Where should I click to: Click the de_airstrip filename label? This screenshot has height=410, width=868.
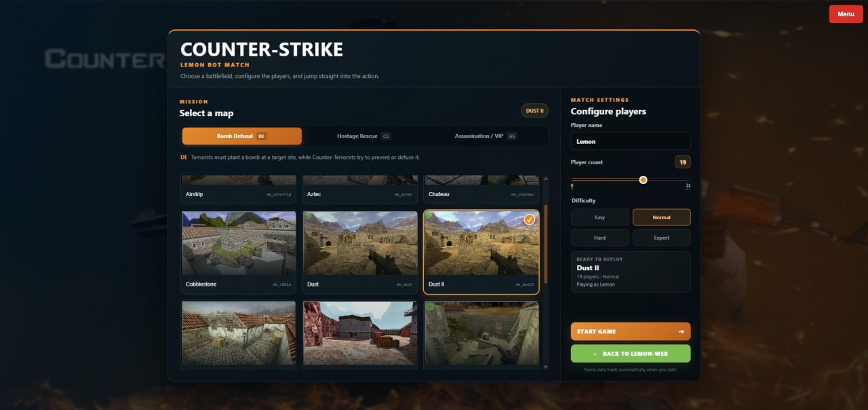279,194
